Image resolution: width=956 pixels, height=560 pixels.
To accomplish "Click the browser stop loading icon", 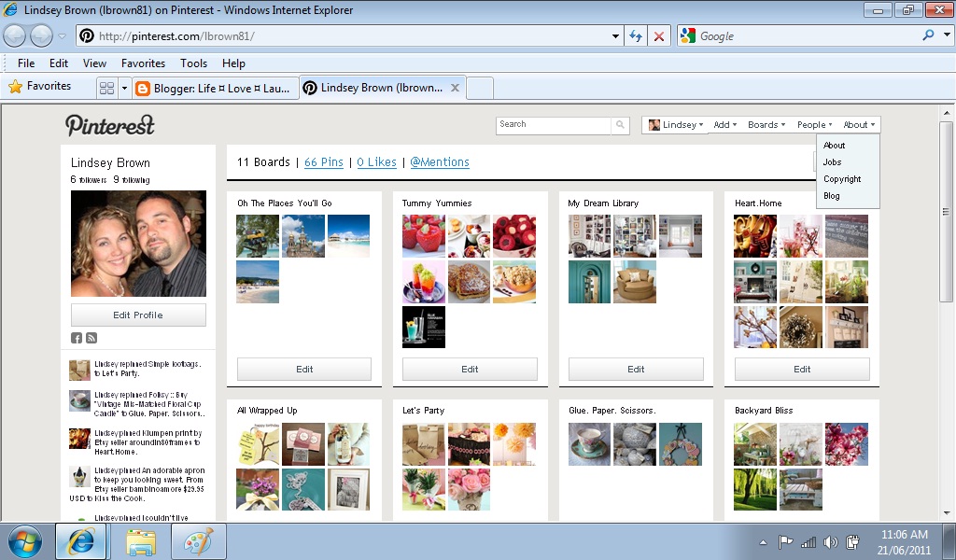I will [x=659, y=36].
